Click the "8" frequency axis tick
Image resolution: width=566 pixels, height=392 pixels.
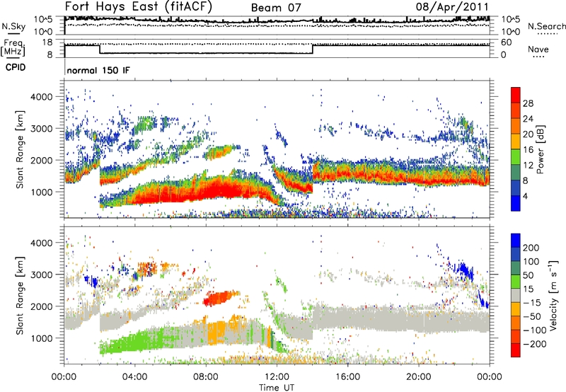click(x=50, y=55)
